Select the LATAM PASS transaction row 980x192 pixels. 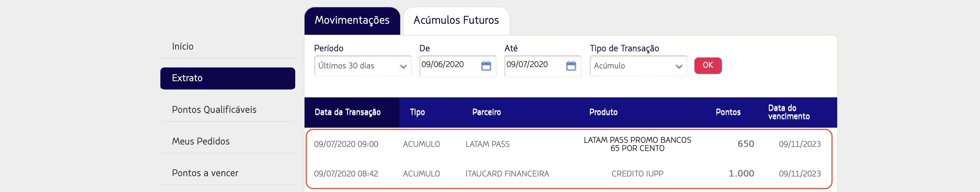(569, 144)
